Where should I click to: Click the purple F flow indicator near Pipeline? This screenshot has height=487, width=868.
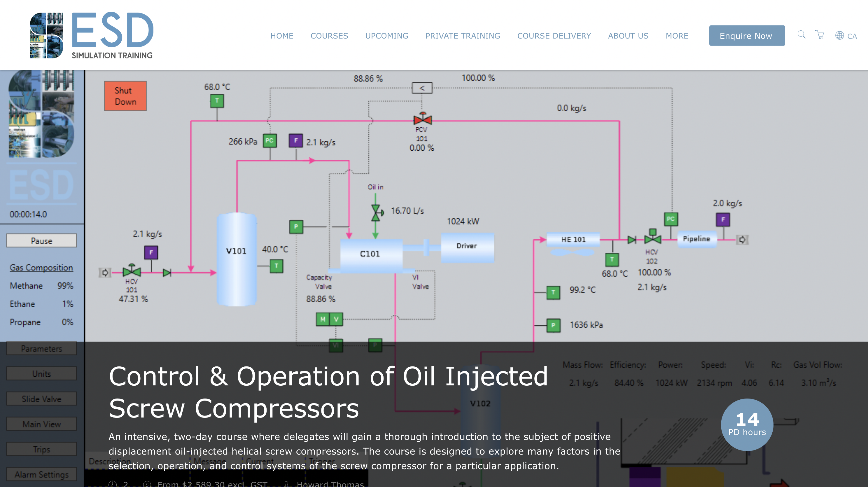[722, 220]
